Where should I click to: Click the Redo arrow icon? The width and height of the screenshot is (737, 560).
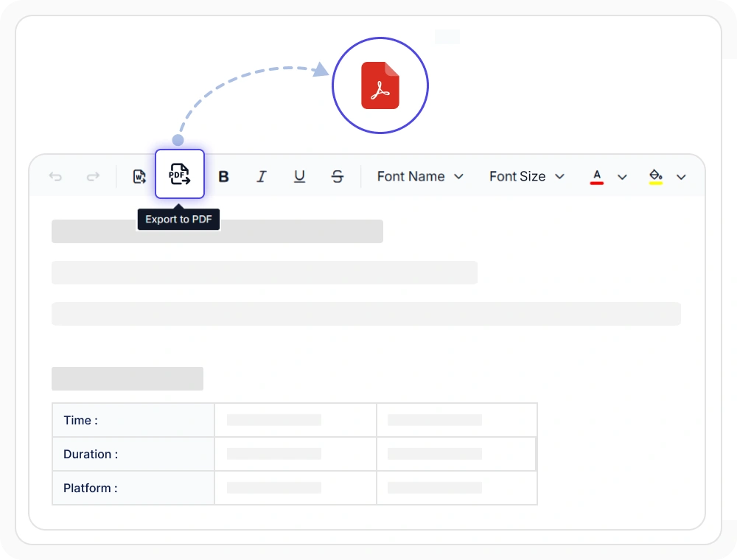pyautogui.click(x=93, y=177)
